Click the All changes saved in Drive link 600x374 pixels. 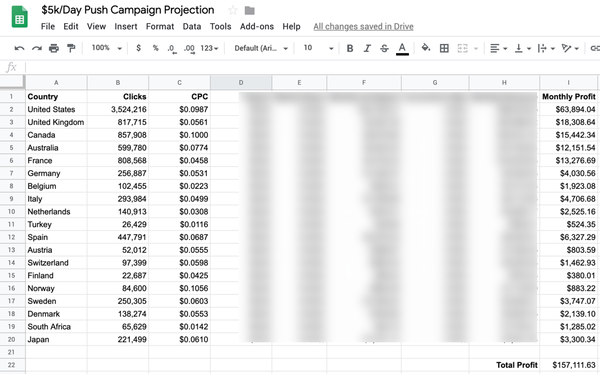click(x=364, y=26)
